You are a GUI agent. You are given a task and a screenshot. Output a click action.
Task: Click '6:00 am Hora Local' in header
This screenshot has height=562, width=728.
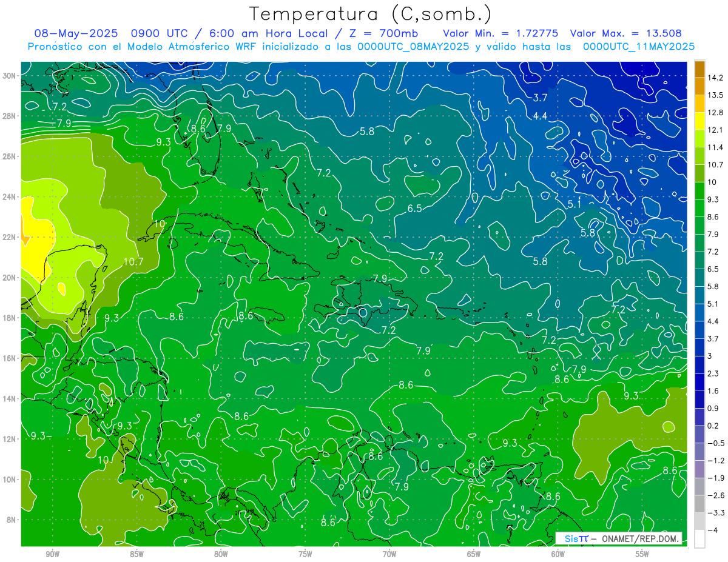[269, 34]
